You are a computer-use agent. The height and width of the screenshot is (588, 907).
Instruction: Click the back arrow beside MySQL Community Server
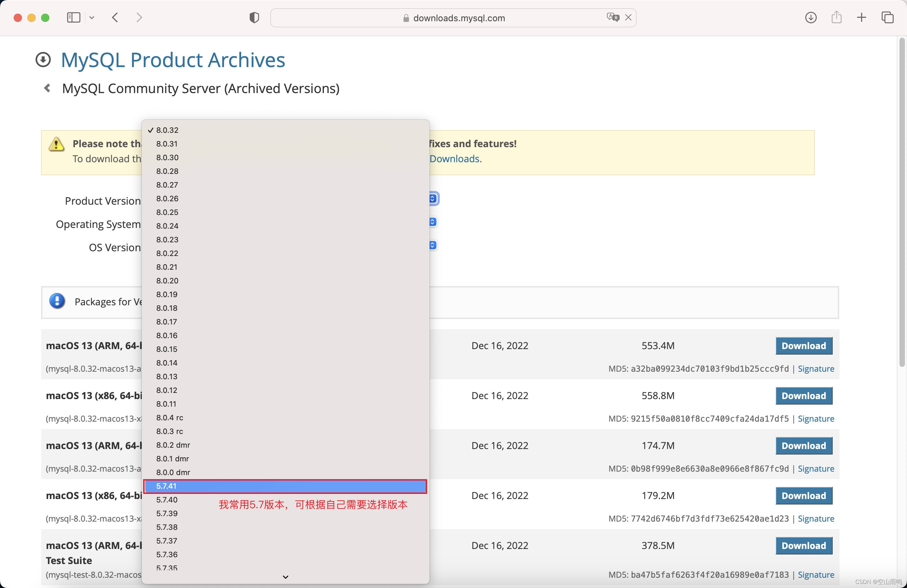[x=47, y=88]
